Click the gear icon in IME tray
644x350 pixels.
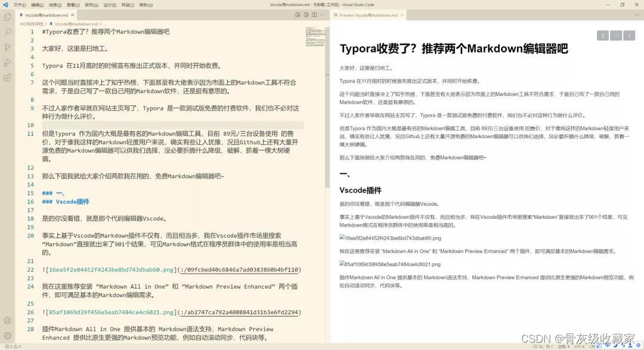638,345
